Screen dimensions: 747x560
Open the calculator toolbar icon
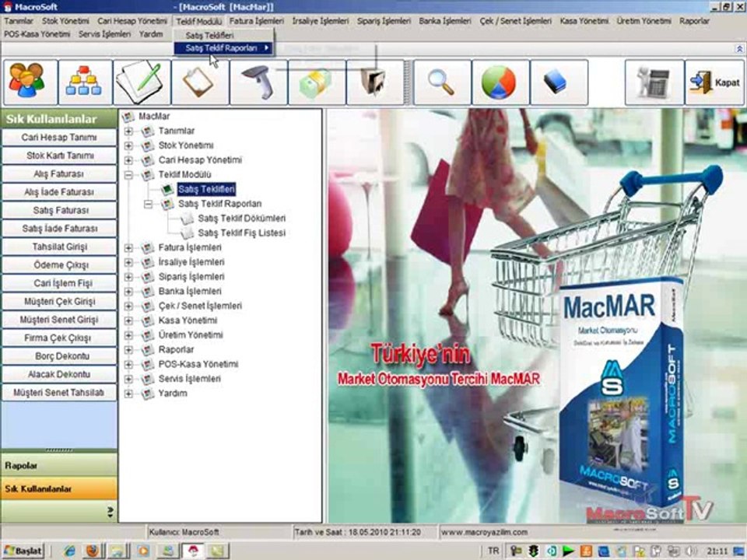coord(654,82)
